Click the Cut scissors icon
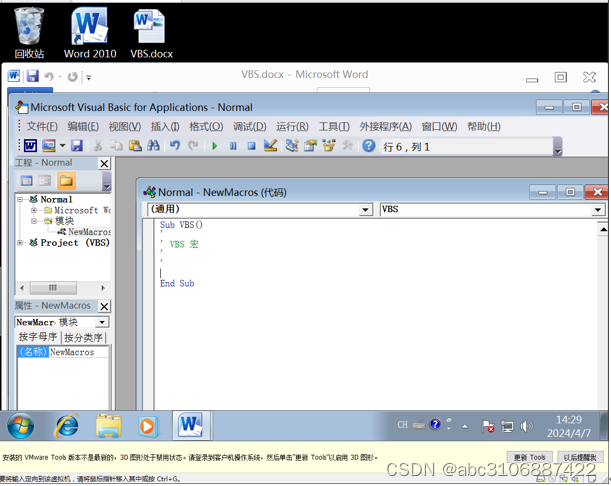This screenshot has width=611, height=486. coord(98,146)
